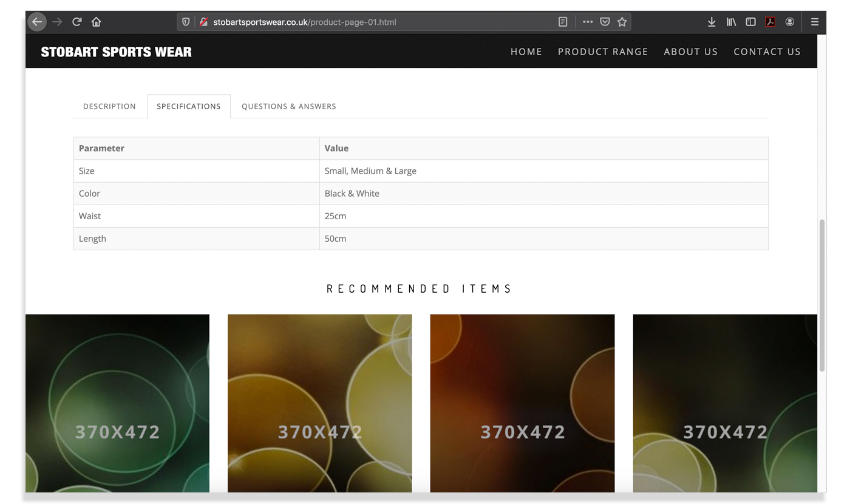Image resolution: width=850 pixels, height=504 pixels.
Task: Click the insecure connection padlock icon
Action: click(203, 22)
